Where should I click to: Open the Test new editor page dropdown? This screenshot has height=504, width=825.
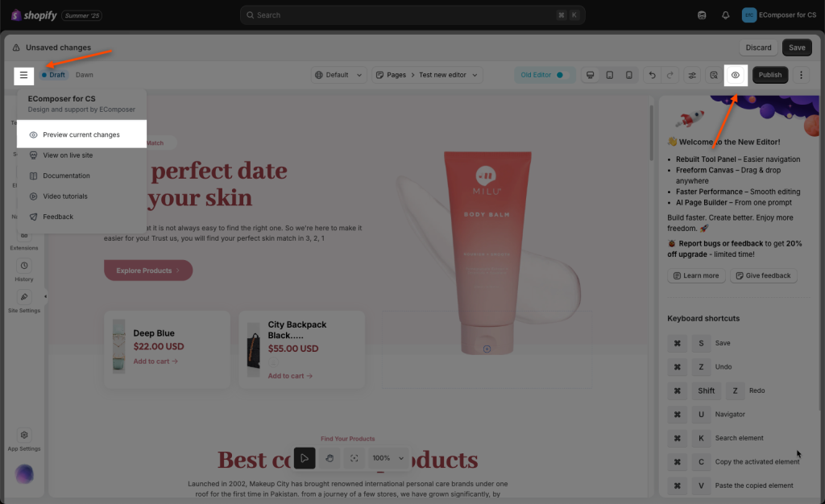tap(448, 75)
